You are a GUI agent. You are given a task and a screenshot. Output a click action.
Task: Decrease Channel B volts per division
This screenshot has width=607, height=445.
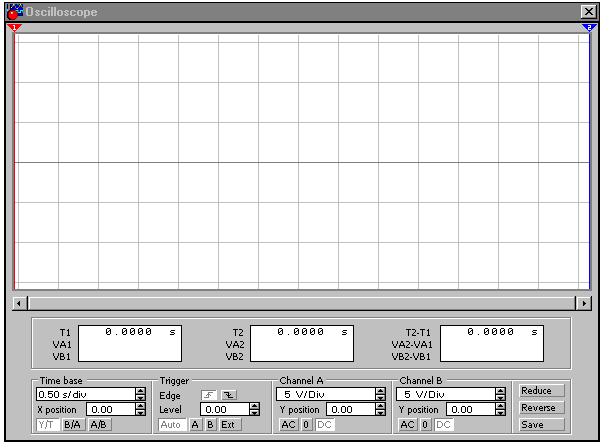tap(501, 398)
